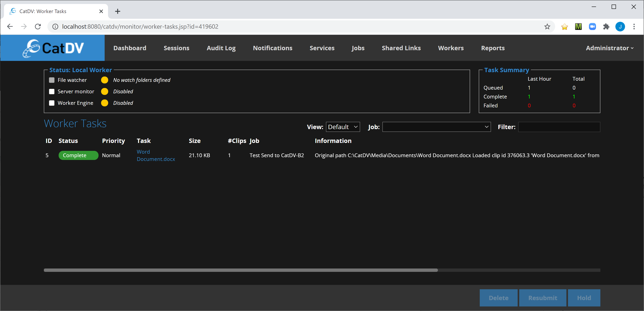Click the Complete label in Task Summary
This screenshot has height=311, width=644.
495,97
